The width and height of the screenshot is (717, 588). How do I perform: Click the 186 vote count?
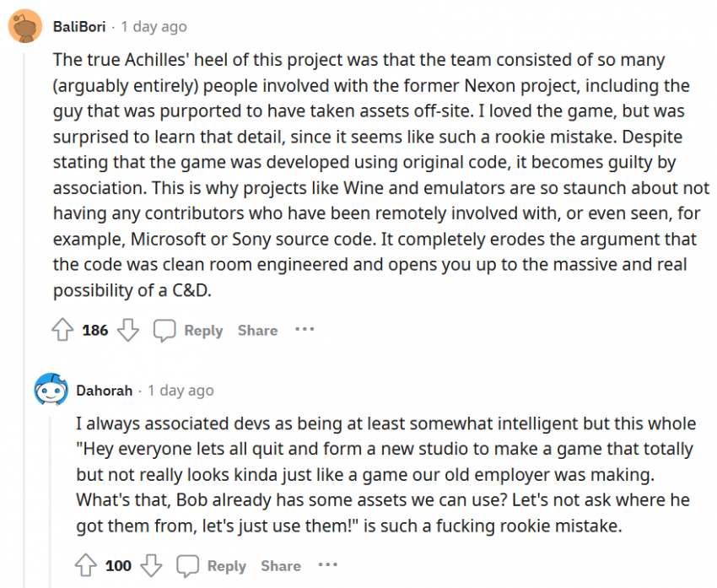(x=95, y=331)
